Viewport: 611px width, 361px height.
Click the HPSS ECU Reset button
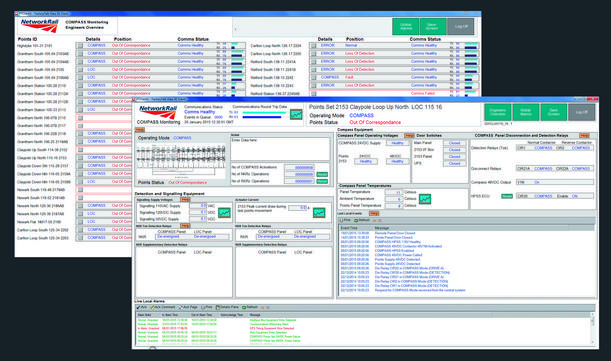point(507,196)
